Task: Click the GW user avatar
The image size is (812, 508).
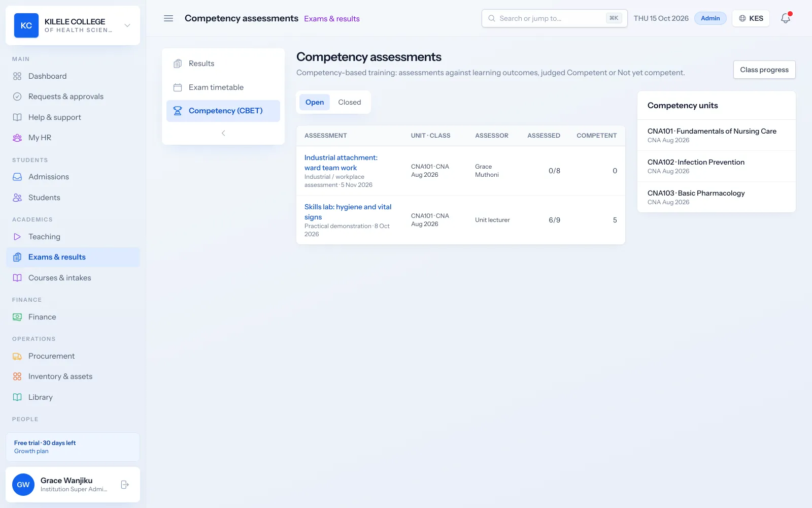Action: point(23,485)
